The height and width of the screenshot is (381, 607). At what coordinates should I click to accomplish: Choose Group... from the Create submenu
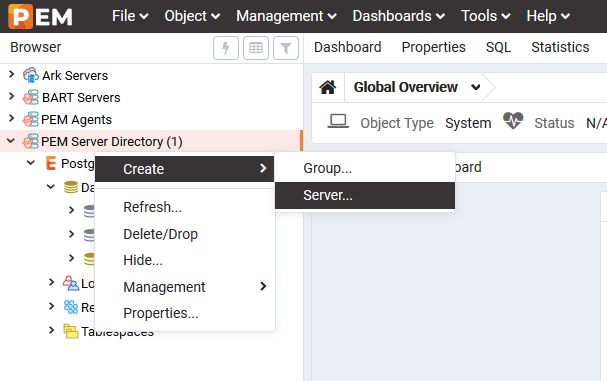pos(365,168)
